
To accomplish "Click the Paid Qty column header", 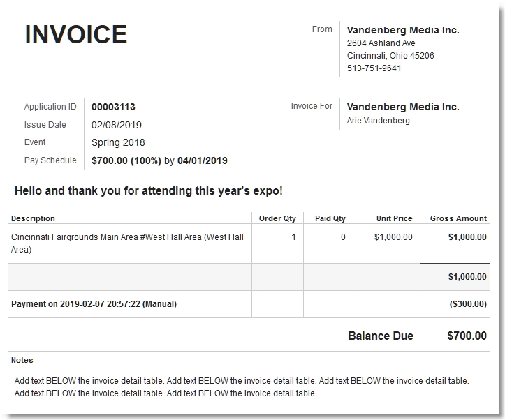I will 330,218.
